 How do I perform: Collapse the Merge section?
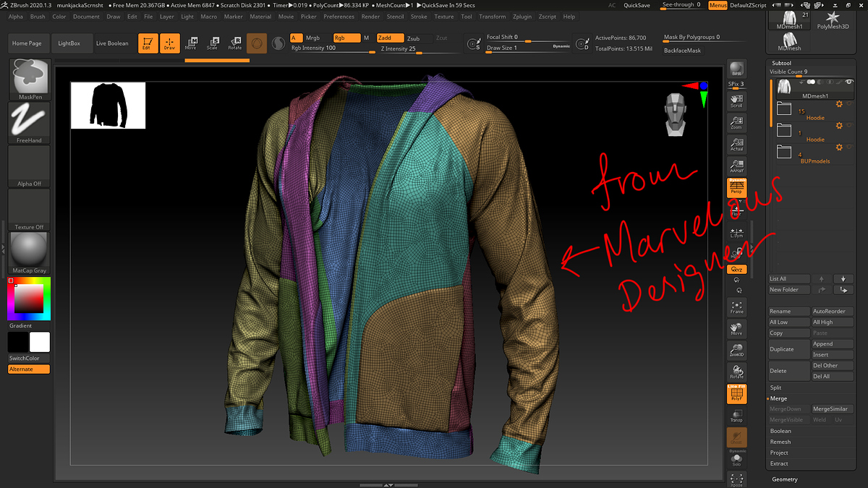point(778,399)
